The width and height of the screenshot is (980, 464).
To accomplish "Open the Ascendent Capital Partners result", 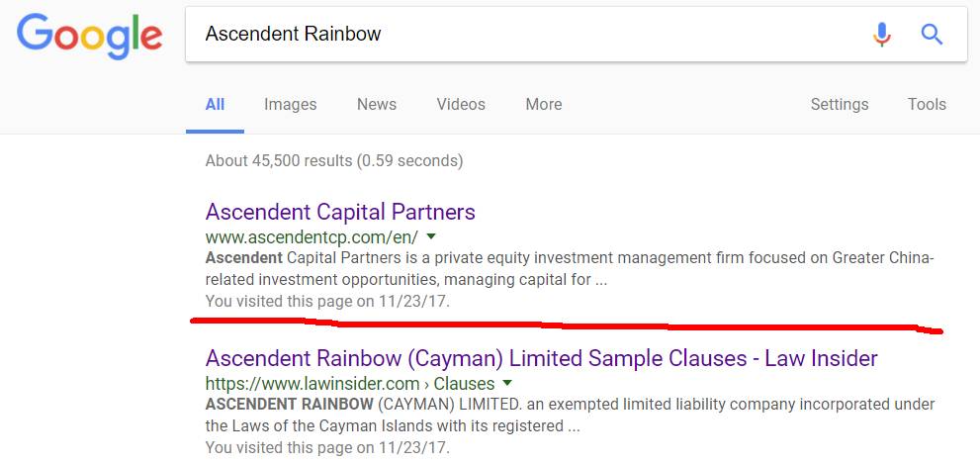I will click(x=340, y=212).
